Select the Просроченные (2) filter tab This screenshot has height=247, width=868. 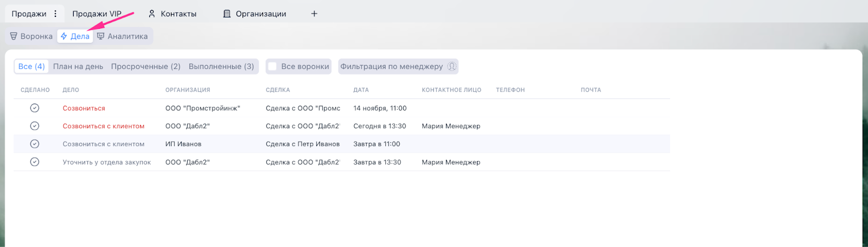click(x=145, y=67)
